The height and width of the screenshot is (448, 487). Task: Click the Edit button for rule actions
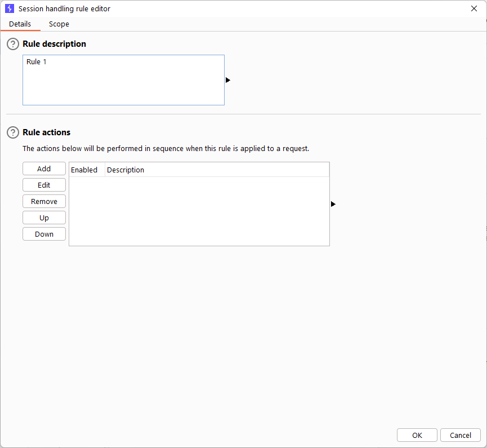coord(44,185)
